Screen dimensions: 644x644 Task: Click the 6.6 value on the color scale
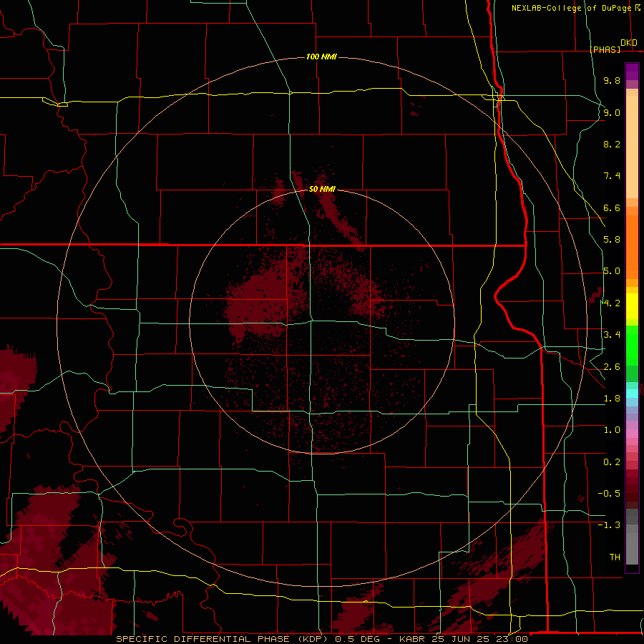[x=612, y=208]
